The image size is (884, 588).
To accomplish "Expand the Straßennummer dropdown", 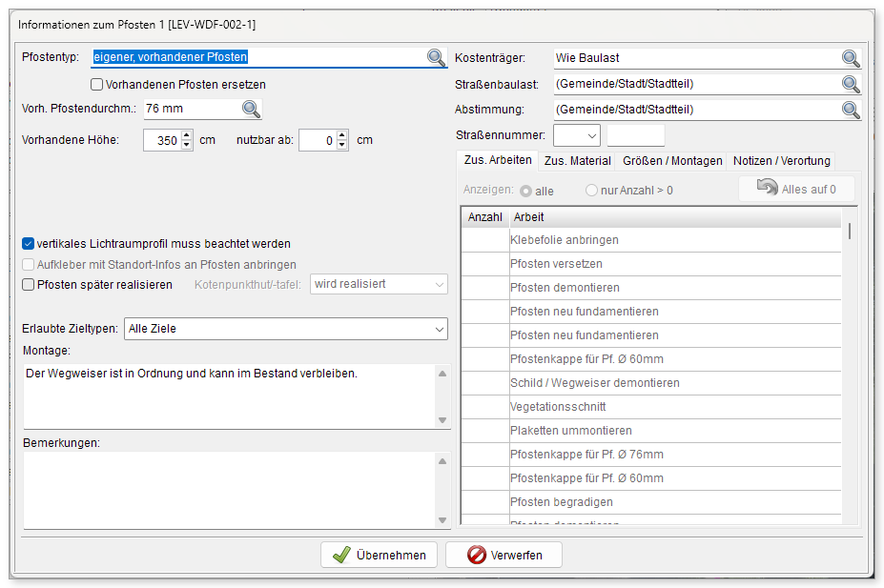I will (577, 135).
